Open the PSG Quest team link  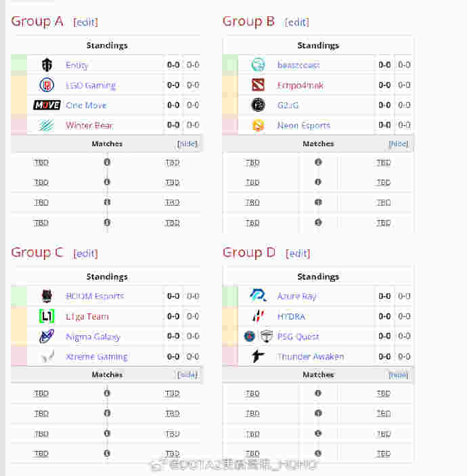tap(298, 337)
